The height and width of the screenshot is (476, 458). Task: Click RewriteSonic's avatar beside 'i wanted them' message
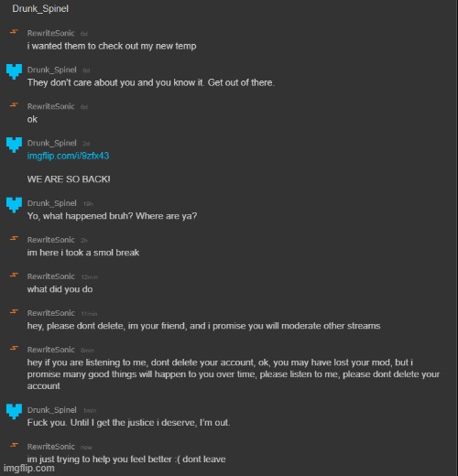click(x=14, y=32)
